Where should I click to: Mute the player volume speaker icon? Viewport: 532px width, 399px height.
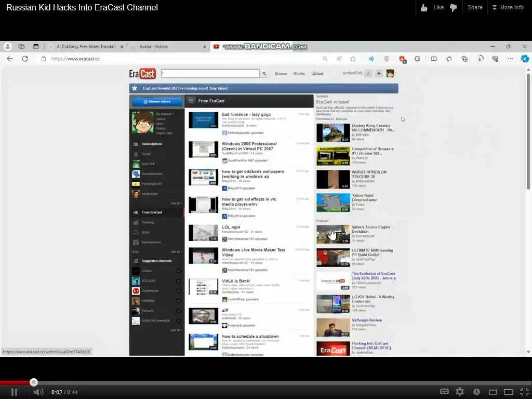[x=38, y=392]
